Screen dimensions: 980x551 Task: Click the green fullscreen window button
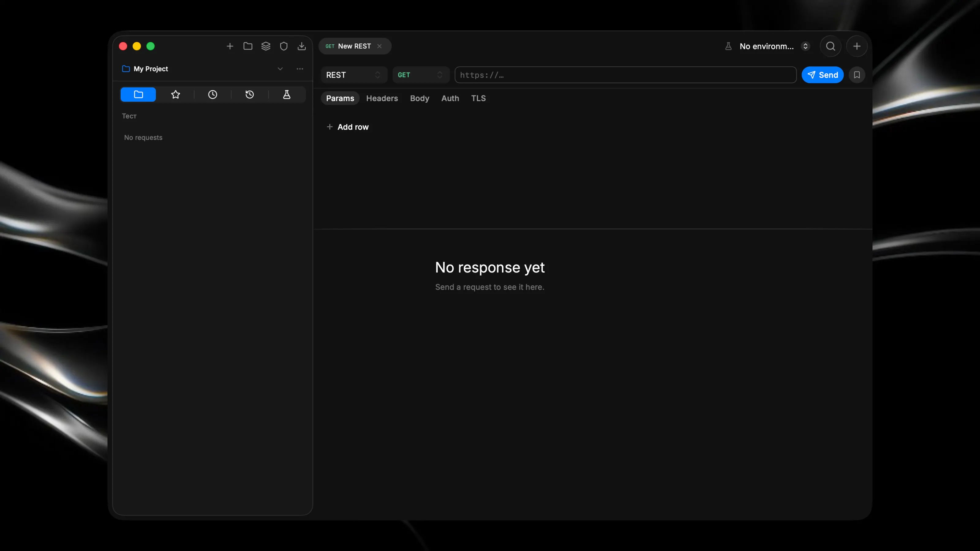tap(151, 46)
